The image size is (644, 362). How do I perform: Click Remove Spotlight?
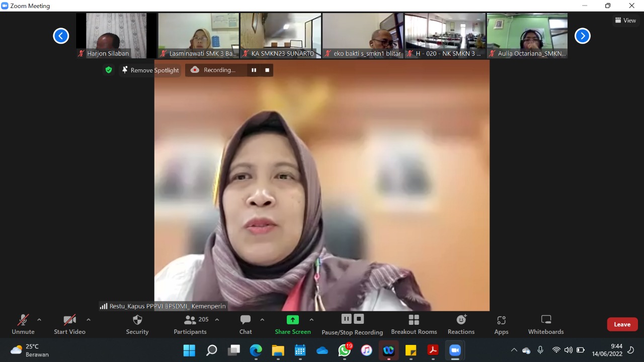pos(150,70)
